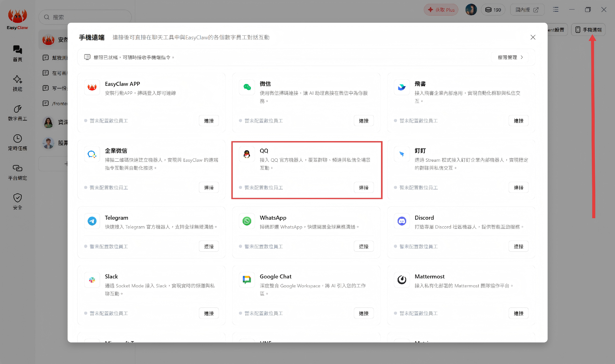615x364 pixels.
Task: Open the 技能 skills sidebar item
Action: (17, 83)
